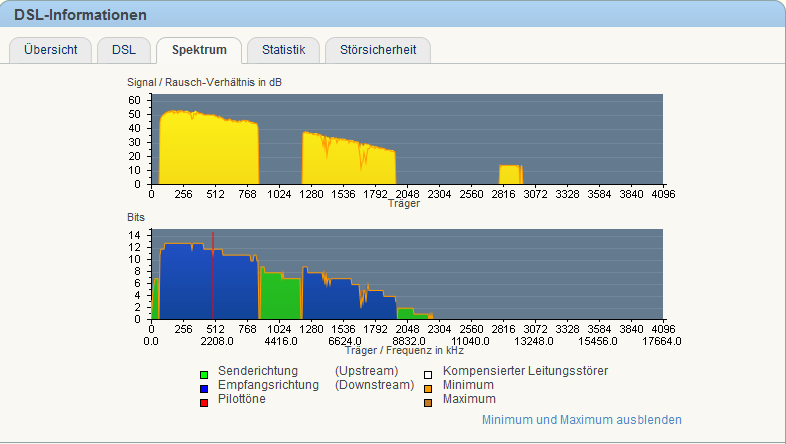Click the dark orange Maximum legend swatch
Screen dimensions: 786x444
point(427,400)
